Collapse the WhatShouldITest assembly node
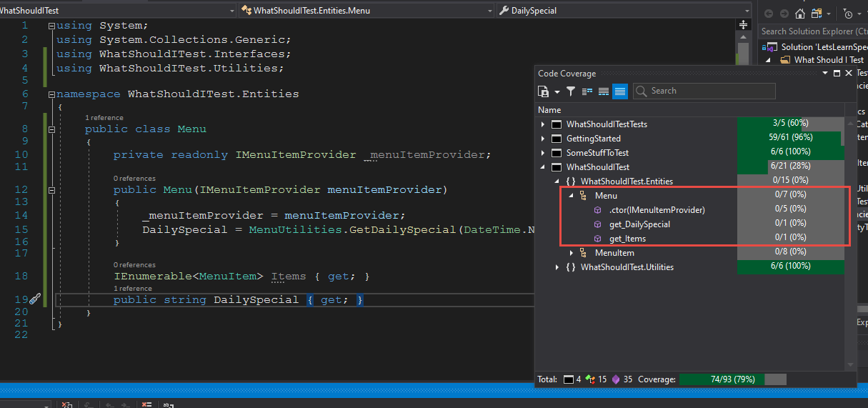This screenshot has height=408, width=868. (544, 167)
